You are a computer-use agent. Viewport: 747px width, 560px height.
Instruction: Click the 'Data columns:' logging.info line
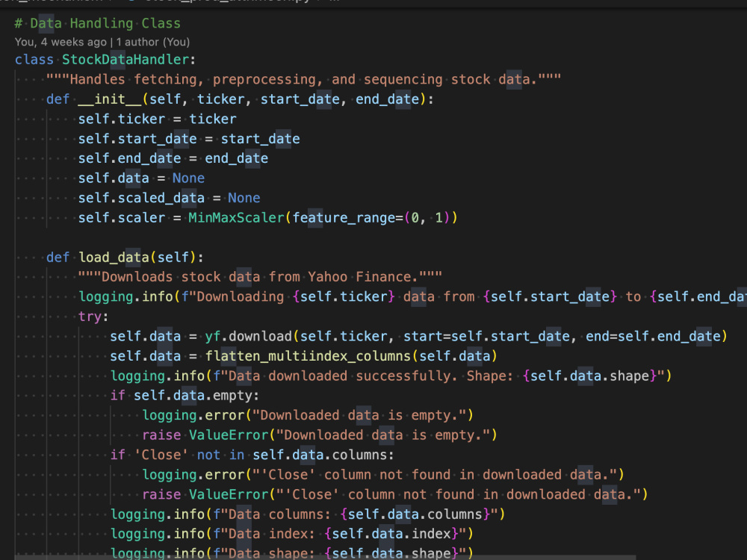point(308,514)
